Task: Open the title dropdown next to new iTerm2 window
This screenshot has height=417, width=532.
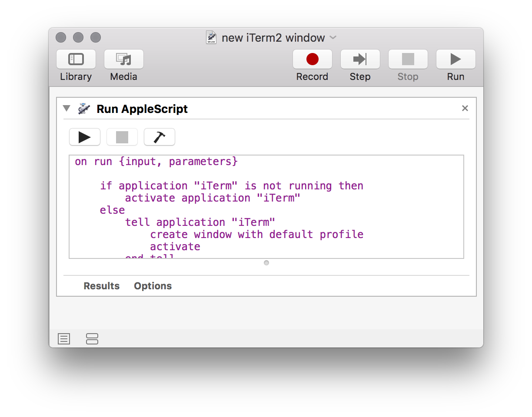Action: coord(333,38)
